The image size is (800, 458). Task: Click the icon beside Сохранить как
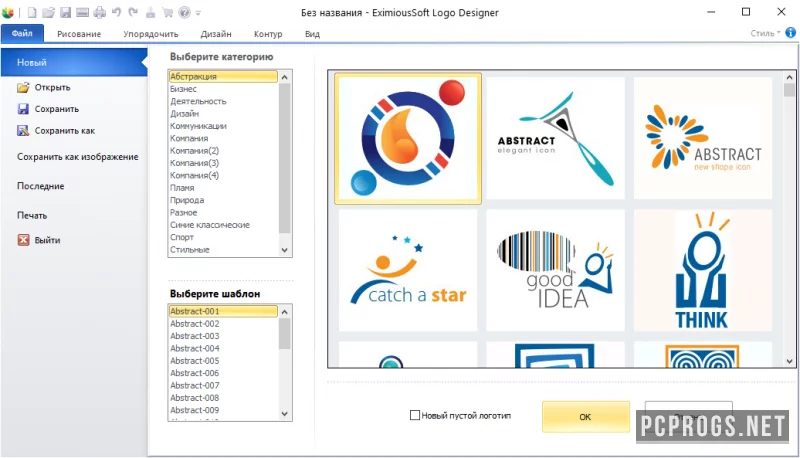pos(23,131)
